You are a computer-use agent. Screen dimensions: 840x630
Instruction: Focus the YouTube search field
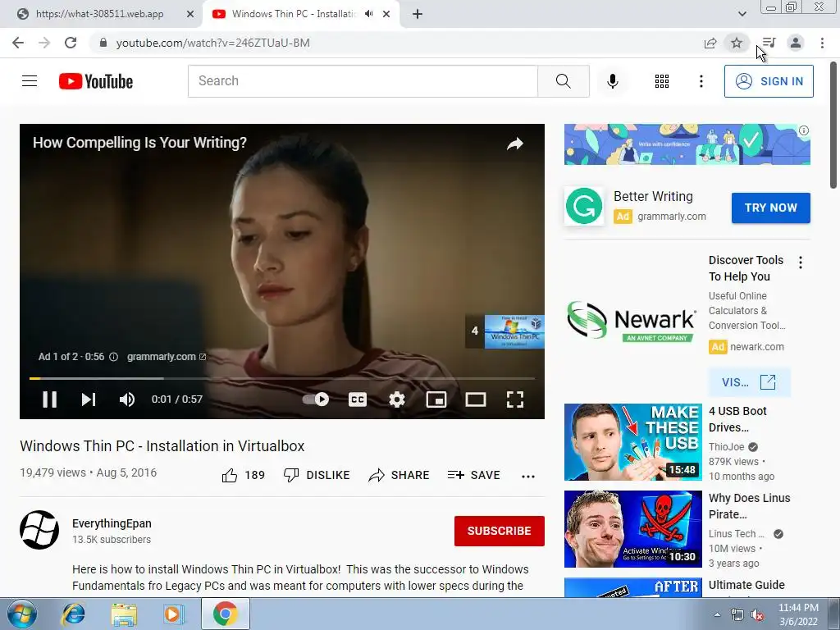tap(363, 81)
